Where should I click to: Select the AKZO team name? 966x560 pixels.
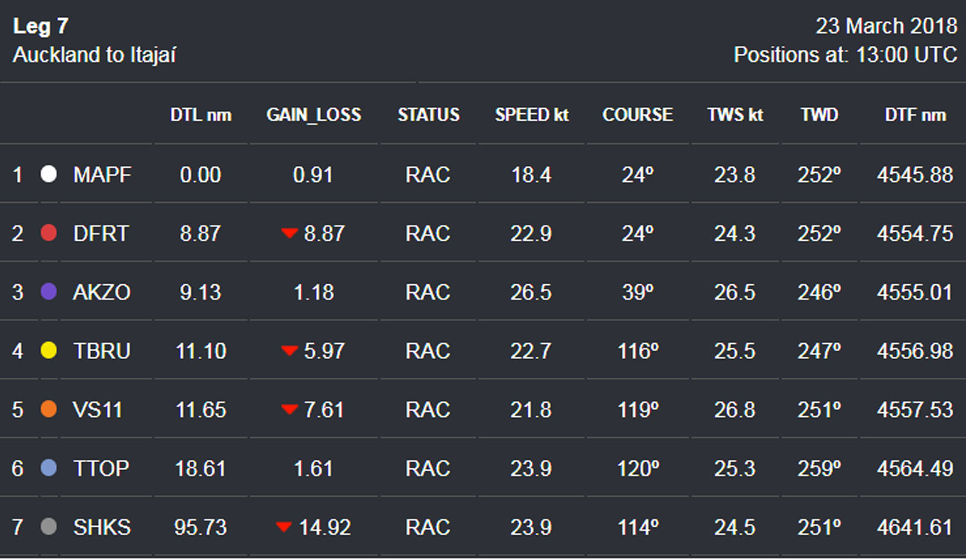101,293
